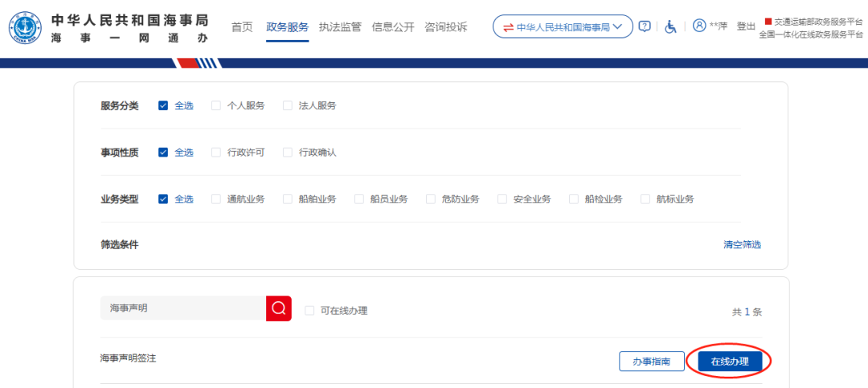Go to 首页 nav item
The height and width of the screenshot is (388, 868).
[242, 27]
